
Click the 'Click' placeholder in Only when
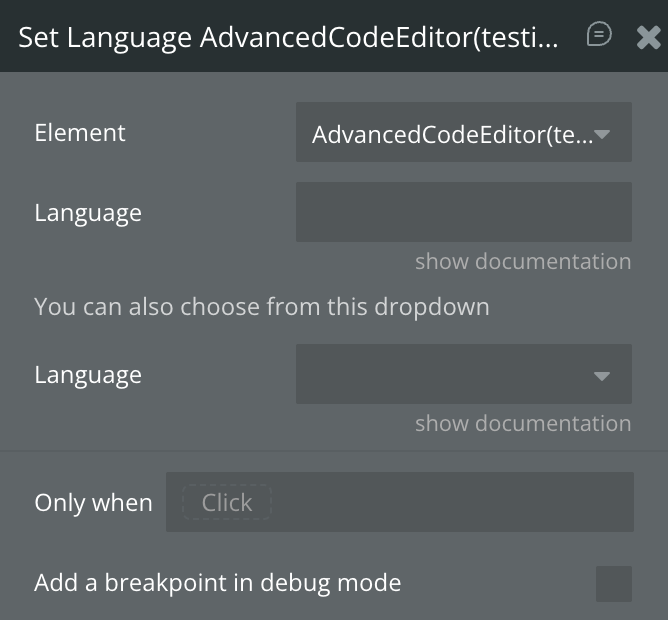tap(226, 502)
